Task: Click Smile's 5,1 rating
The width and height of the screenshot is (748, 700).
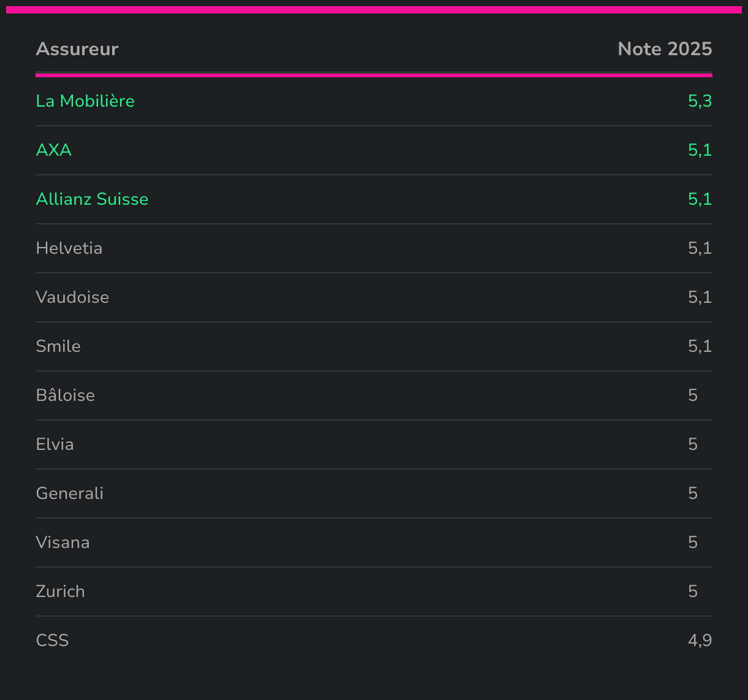Action: [700, 346]
